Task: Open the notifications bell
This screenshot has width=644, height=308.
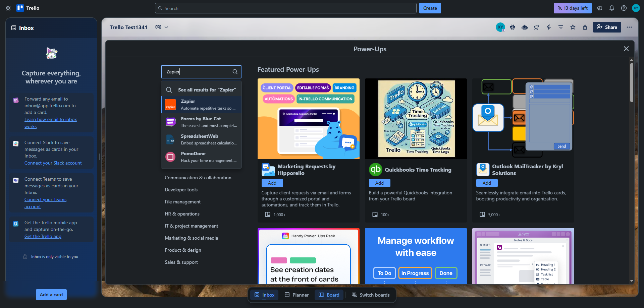Action: click(612, 8)
